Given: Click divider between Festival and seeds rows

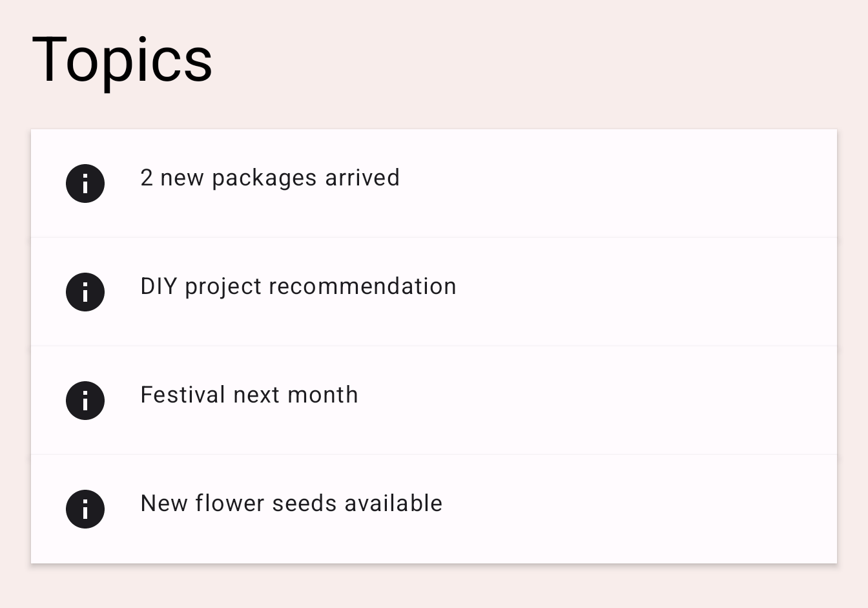Looking at the screenshot, I should point(434,454).
